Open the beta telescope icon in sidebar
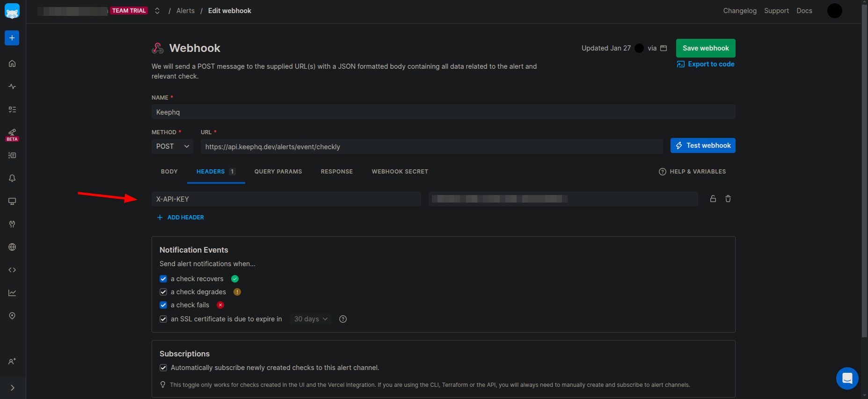Screen dimensions: 868x399 coord(12,134)
